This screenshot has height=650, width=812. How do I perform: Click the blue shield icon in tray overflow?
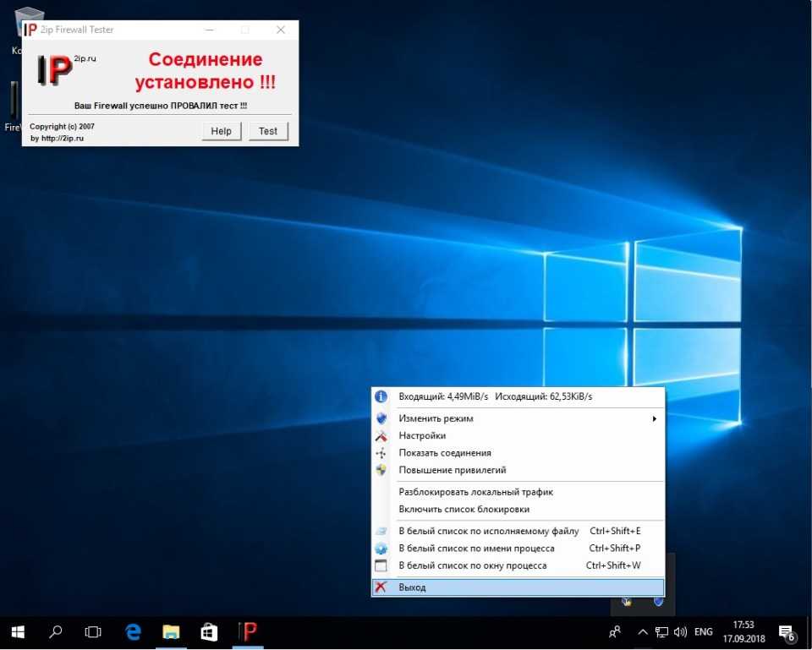tap(658, 601)
